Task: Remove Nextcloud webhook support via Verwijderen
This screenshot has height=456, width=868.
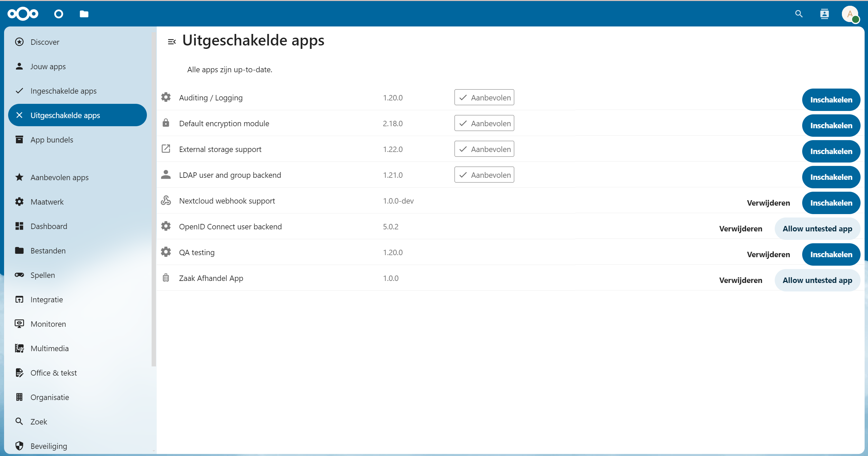Action: [768, 203]
